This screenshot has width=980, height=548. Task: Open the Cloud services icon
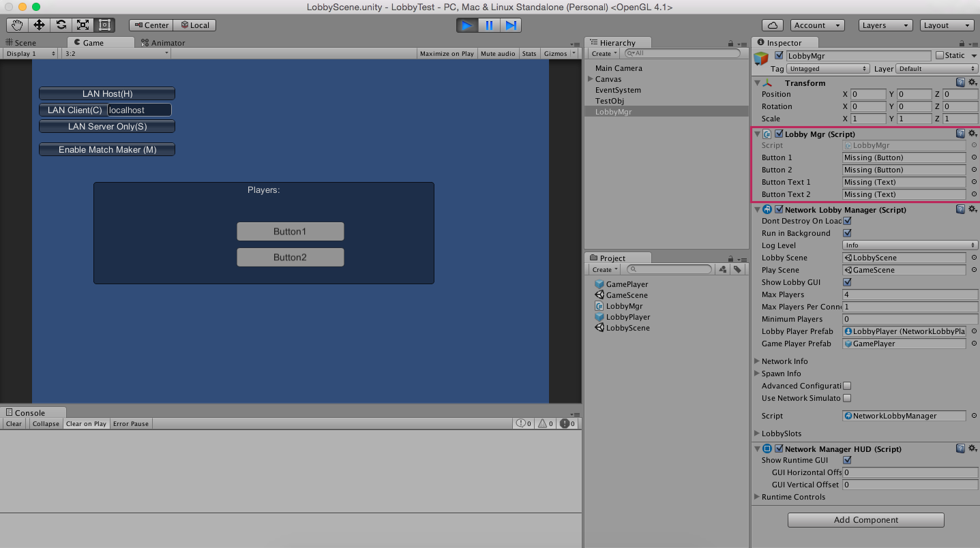point(772,25)
